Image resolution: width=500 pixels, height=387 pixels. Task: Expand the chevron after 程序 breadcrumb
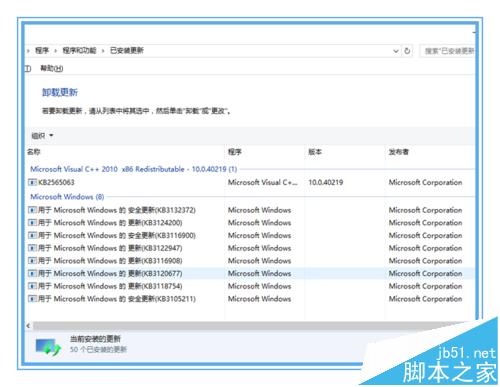[56, 51]
